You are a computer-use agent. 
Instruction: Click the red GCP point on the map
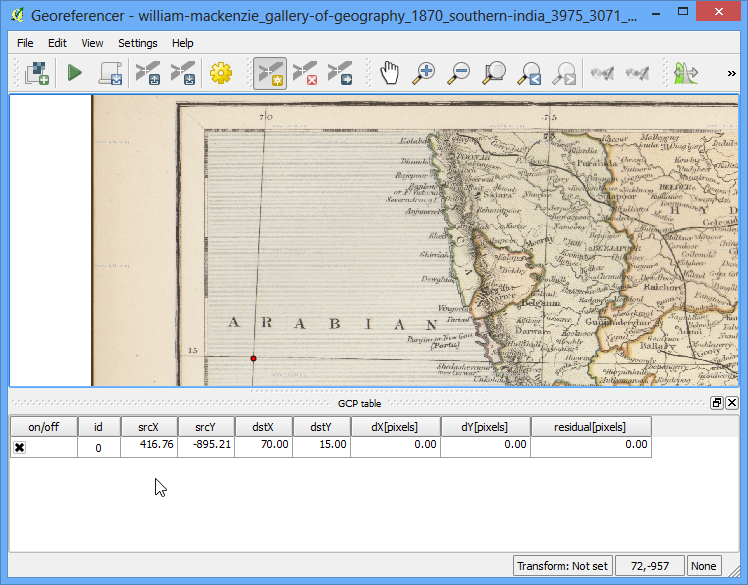(x=253, y=358)
